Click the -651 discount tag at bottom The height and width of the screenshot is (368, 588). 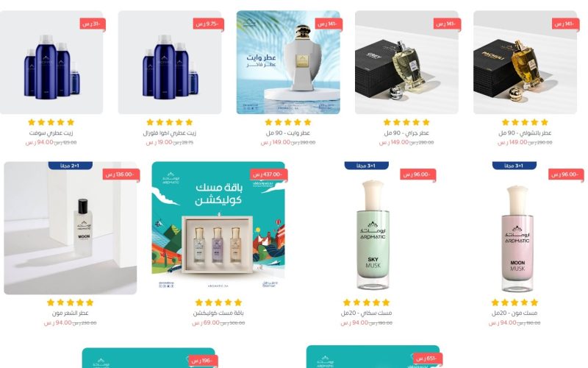pos(428,358)
